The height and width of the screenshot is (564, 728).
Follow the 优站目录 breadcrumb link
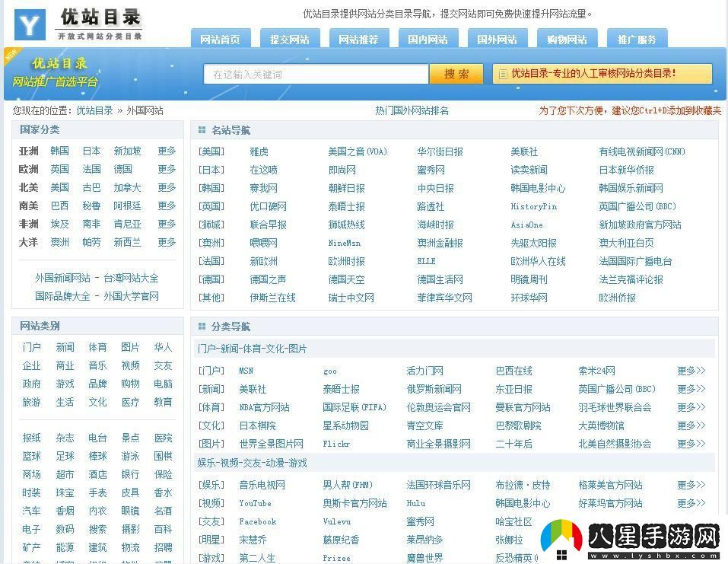pos(95,110)
